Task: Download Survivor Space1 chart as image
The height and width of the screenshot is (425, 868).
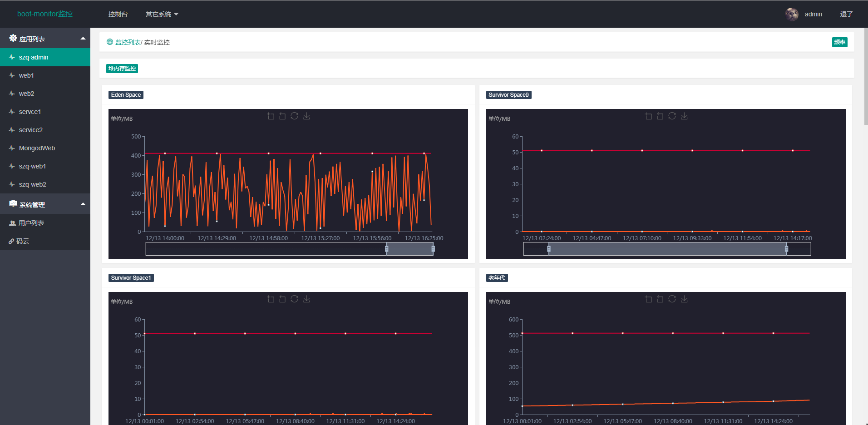Action: click(x=306, y=299)
